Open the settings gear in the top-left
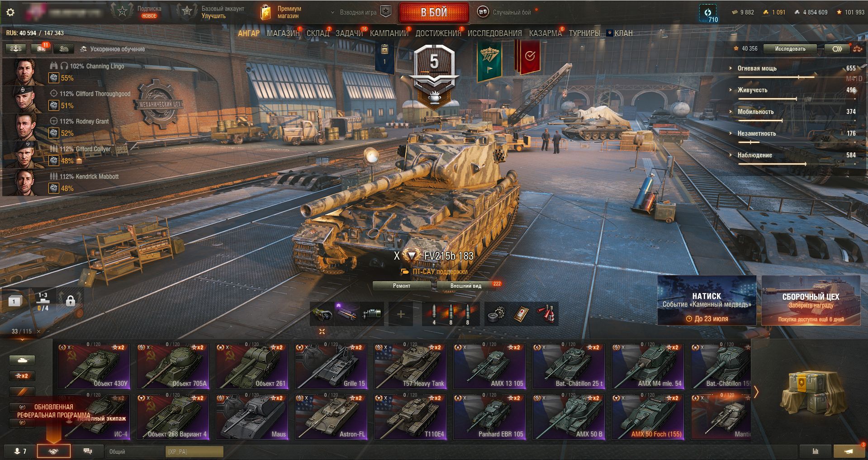The width and height of the screenshot is (868, 460). coord(10,12)
